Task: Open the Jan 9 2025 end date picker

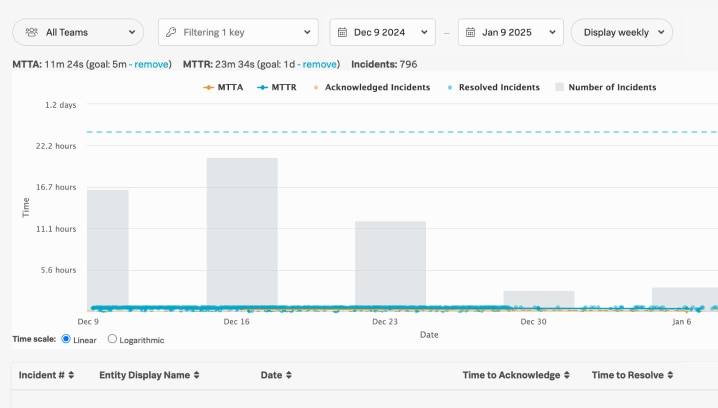Action: (511, 32)
